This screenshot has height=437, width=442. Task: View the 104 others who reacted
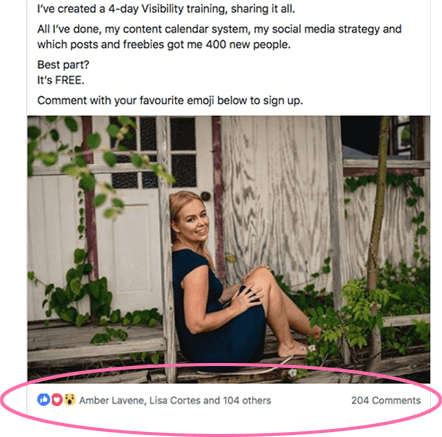(247, 400)
